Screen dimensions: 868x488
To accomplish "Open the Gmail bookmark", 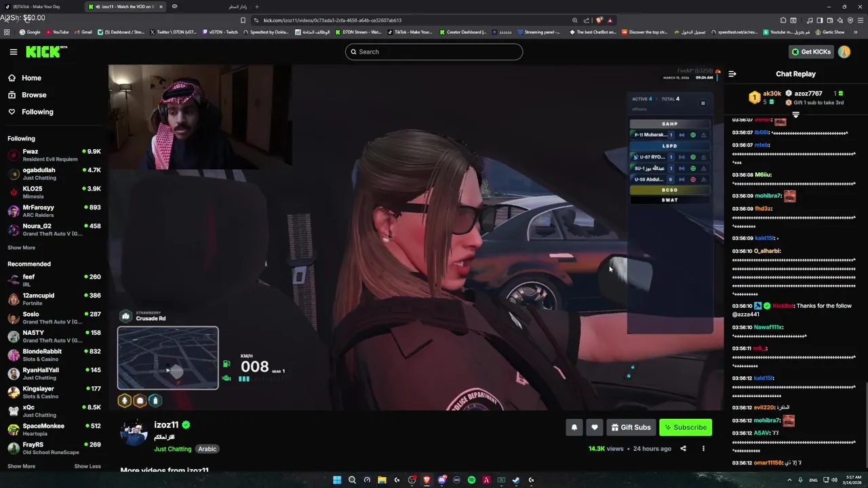I will point(83,32).
